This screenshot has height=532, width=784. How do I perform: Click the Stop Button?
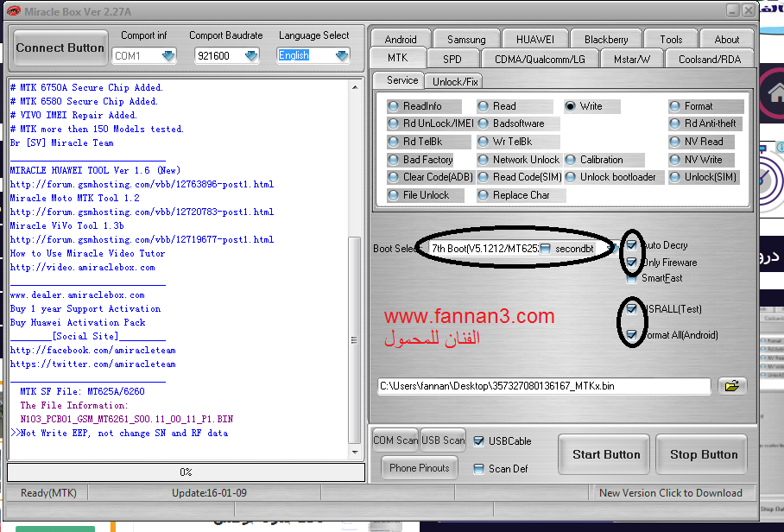[701, 454]
